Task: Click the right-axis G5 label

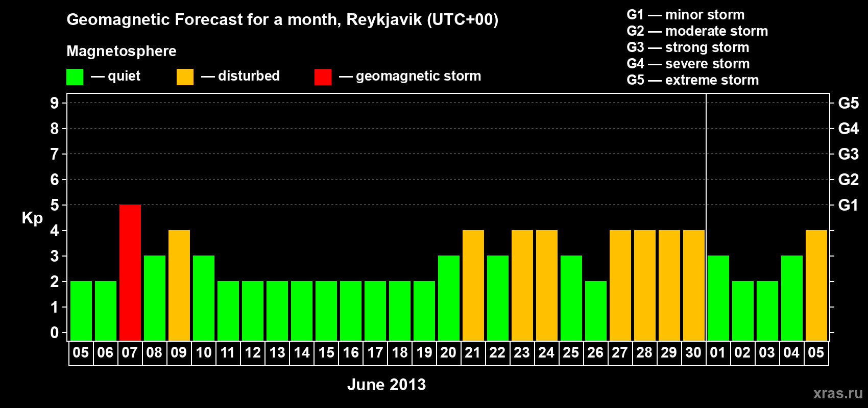Action: pos(848,103)
